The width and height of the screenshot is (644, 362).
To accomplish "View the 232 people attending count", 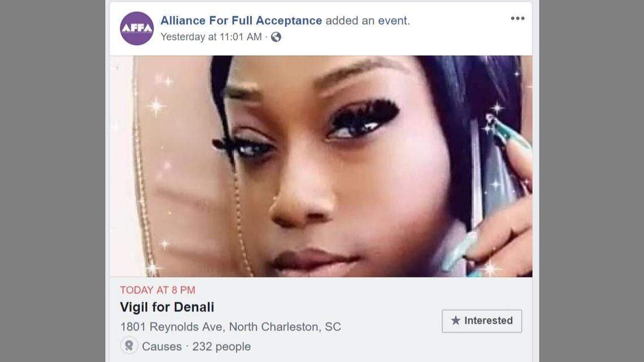I will (221, 346).
